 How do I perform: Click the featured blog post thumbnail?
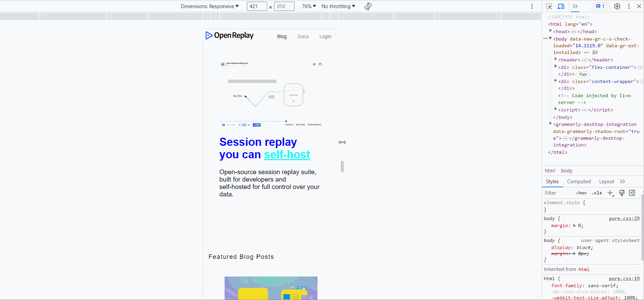(x=271, y=288)
